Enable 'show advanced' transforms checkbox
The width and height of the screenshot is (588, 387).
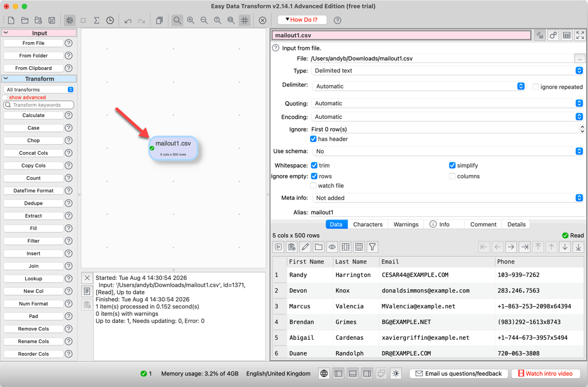[x=5, y=97]
